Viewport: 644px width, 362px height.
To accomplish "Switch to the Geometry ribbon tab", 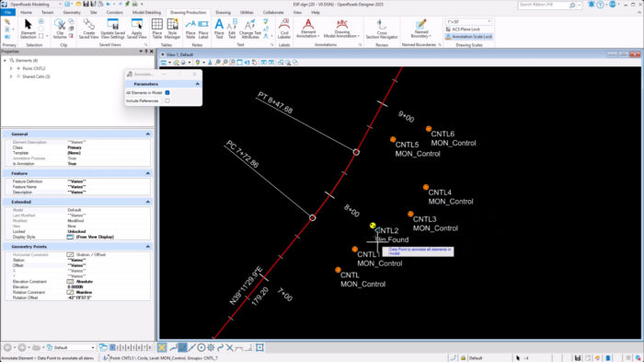I will pos(72,13).
